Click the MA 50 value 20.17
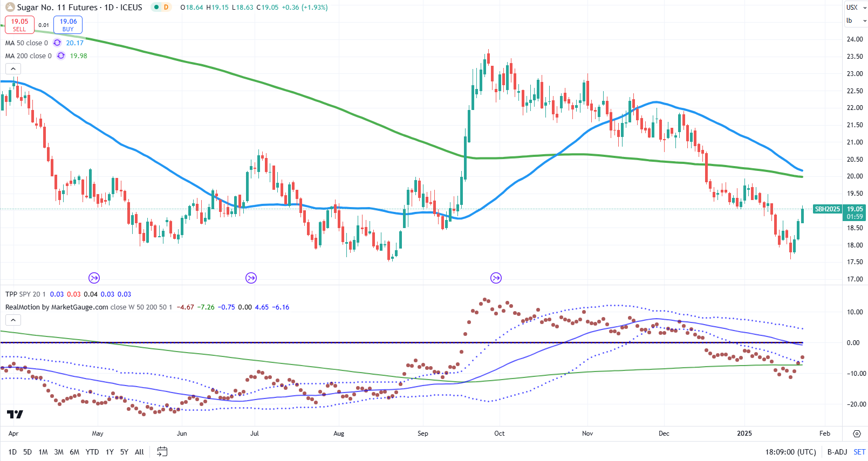 click(x=75, y=43)
